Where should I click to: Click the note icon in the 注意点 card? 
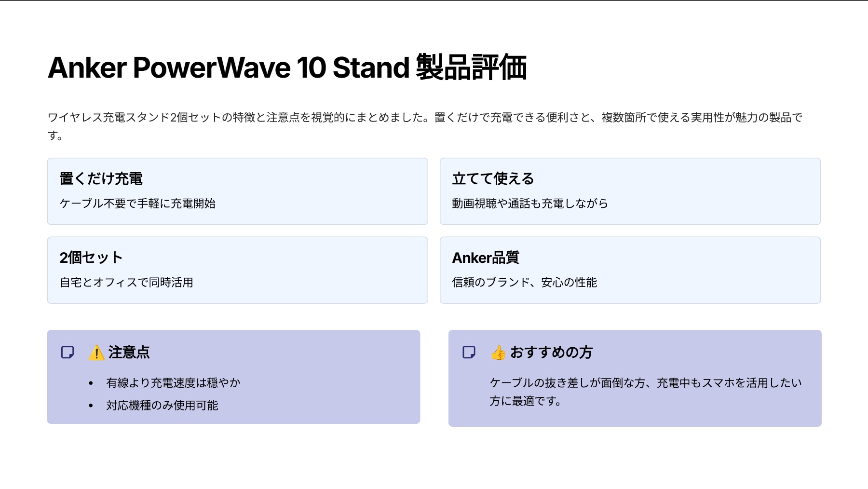(68, 353)
